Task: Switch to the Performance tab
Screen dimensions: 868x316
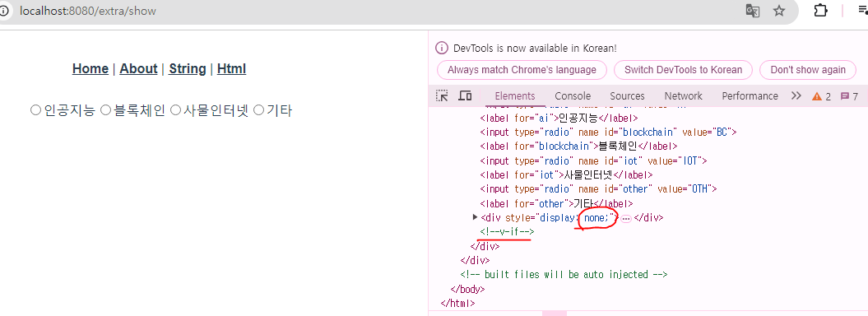Action: click(x=750, y=95)
